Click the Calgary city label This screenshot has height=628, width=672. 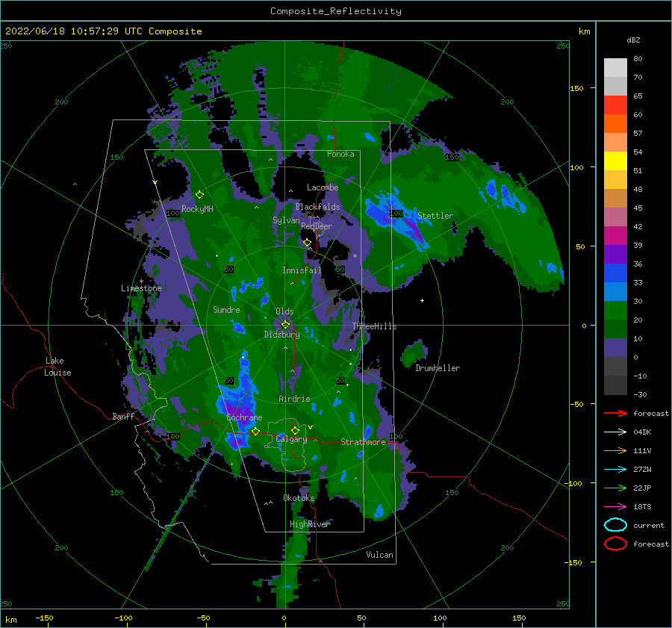click(x=291, y=439)
